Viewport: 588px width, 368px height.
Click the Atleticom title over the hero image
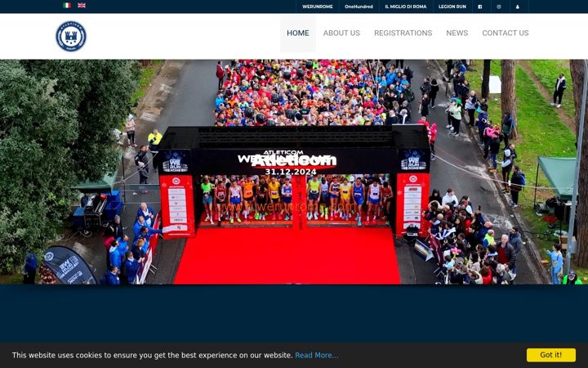pos(294,161)
